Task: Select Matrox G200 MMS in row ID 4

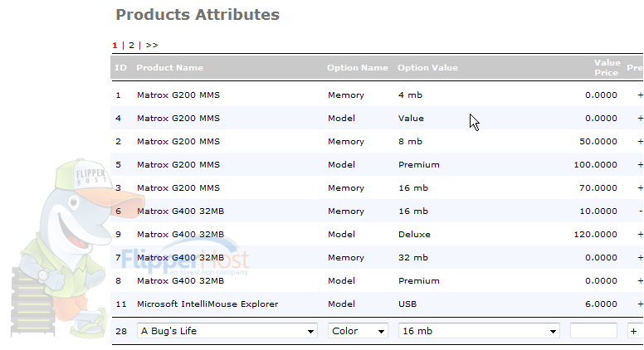Action: 178,118
